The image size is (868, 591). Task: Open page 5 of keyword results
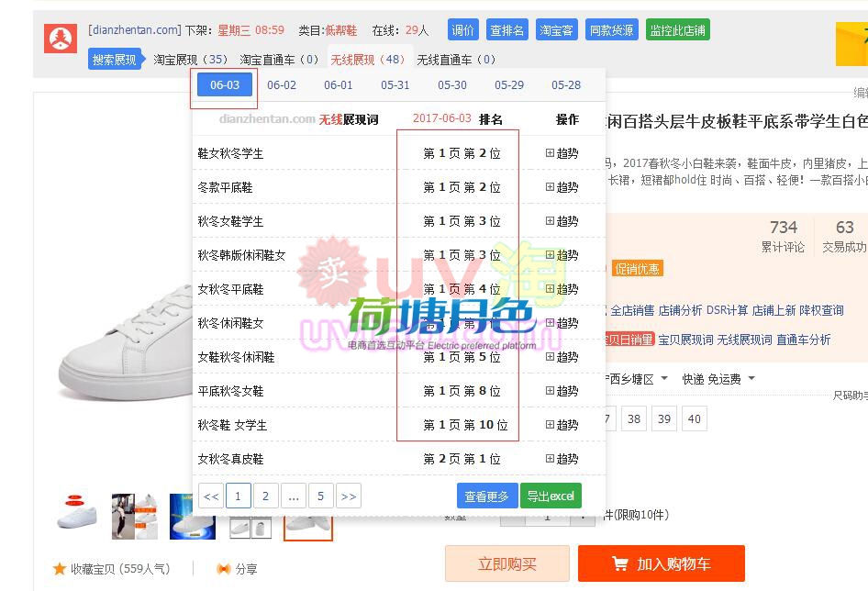pyautogui.click(x=320, y=496)
